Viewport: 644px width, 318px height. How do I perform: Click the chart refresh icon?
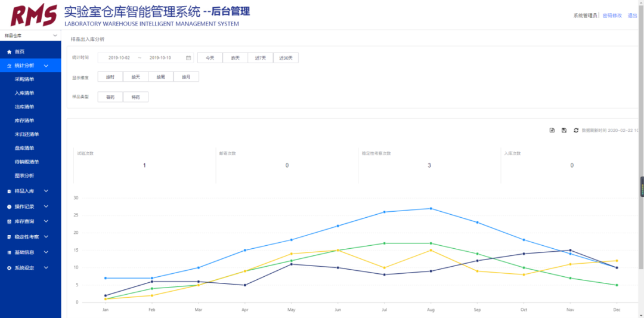click(576, 130)
